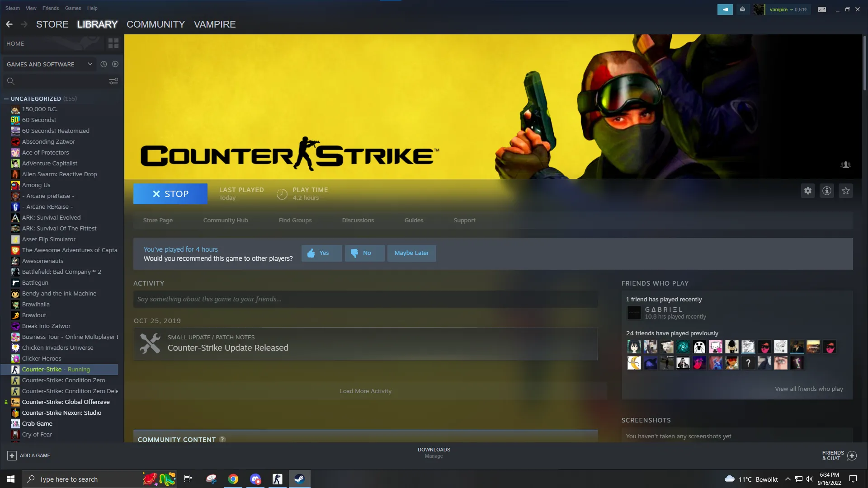The image size is (868, 488).
Task: Open the volume control in system tray
Action: tap(809, 479)
